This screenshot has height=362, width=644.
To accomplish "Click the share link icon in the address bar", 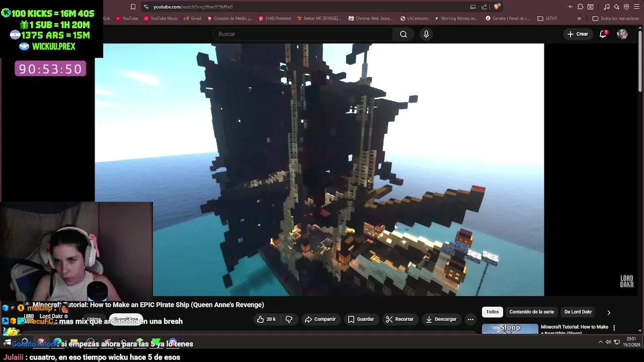I will coord(484,7).
